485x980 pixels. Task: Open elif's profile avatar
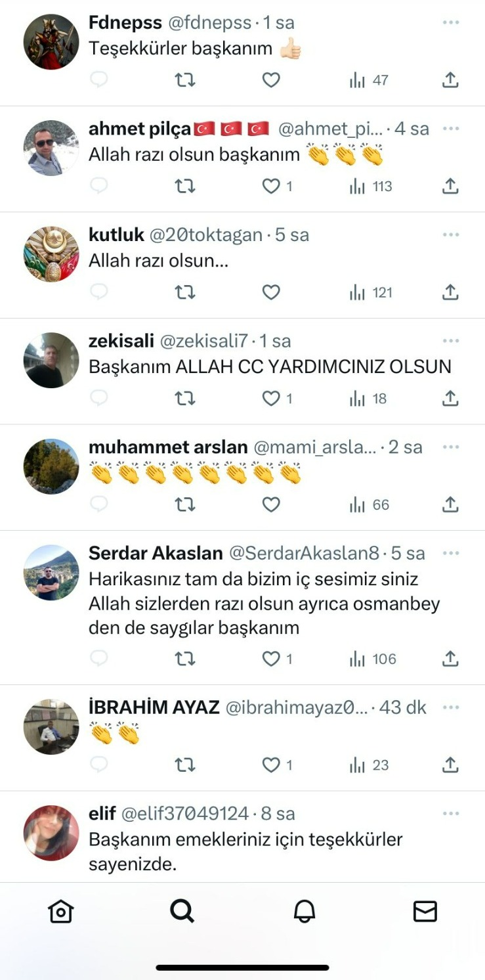(51, 833)
